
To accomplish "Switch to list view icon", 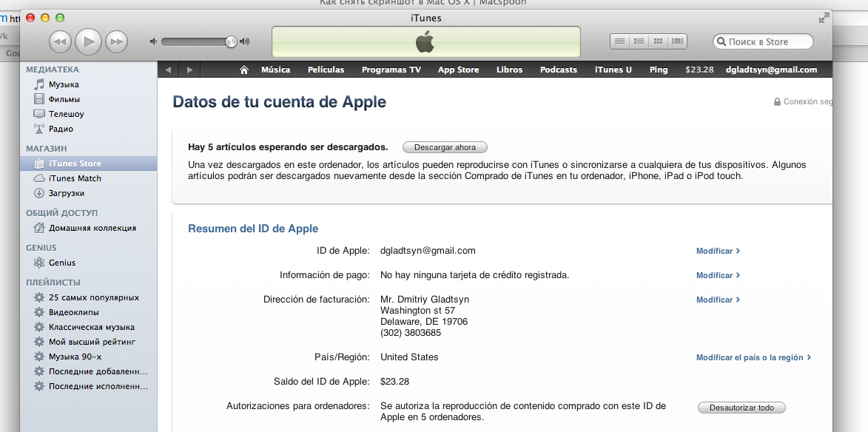I will [620, 41].
